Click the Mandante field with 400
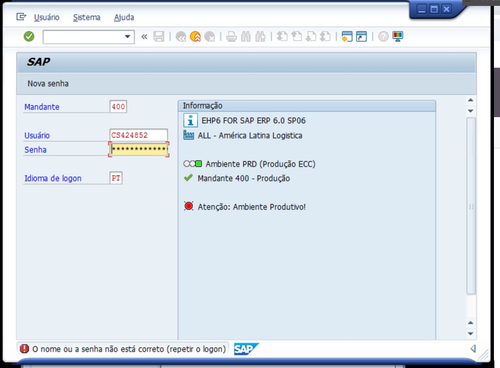Viewport: 500px width, 368px height. [x=118, y=107]
